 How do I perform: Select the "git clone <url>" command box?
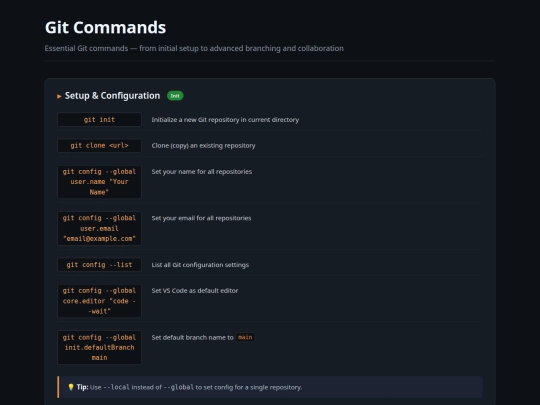pos(100,145)
